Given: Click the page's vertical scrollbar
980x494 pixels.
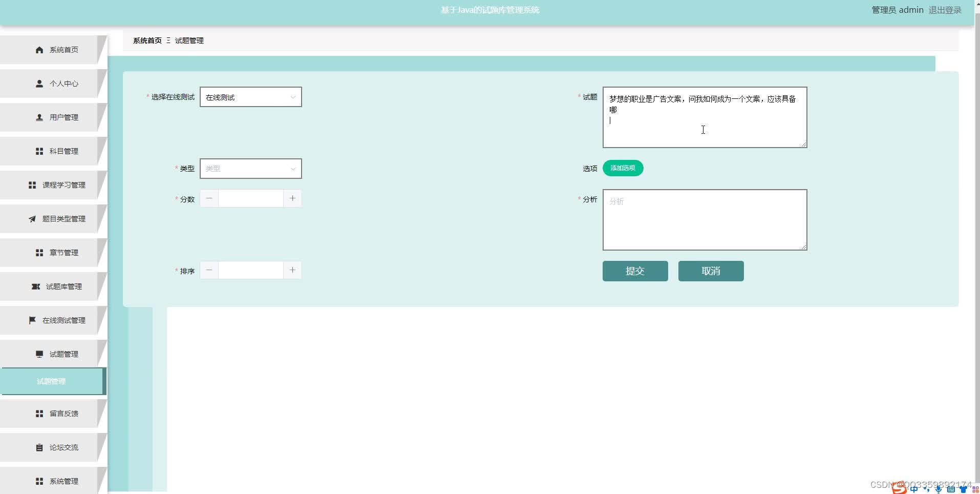Looking at the screenshot, I should click(977, 247).
